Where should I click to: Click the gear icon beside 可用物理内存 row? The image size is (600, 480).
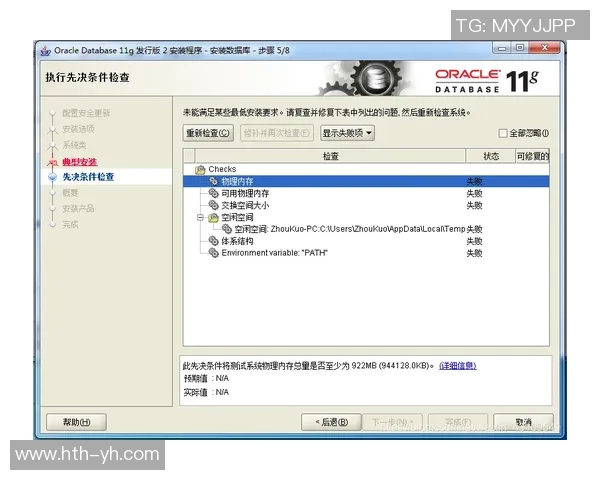click(213, 193)
